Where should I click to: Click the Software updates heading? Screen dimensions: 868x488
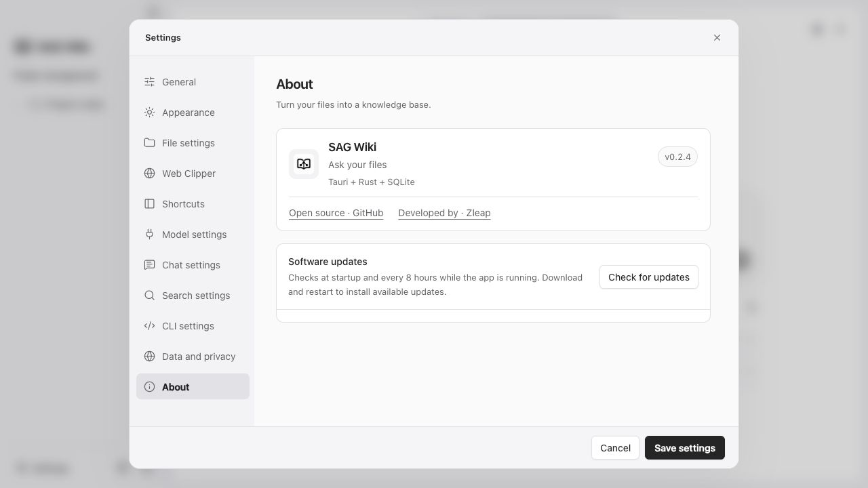click(328, 262)
